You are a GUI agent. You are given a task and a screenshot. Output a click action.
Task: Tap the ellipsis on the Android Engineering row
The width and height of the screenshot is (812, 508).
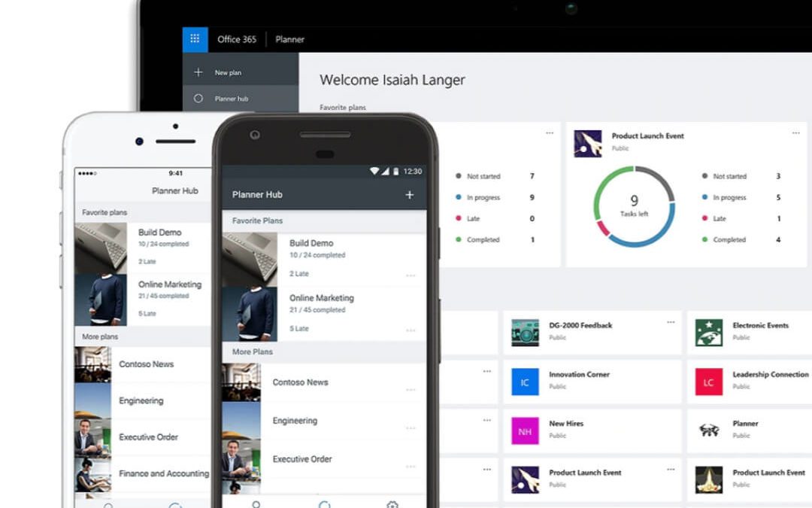click(411, 427)
